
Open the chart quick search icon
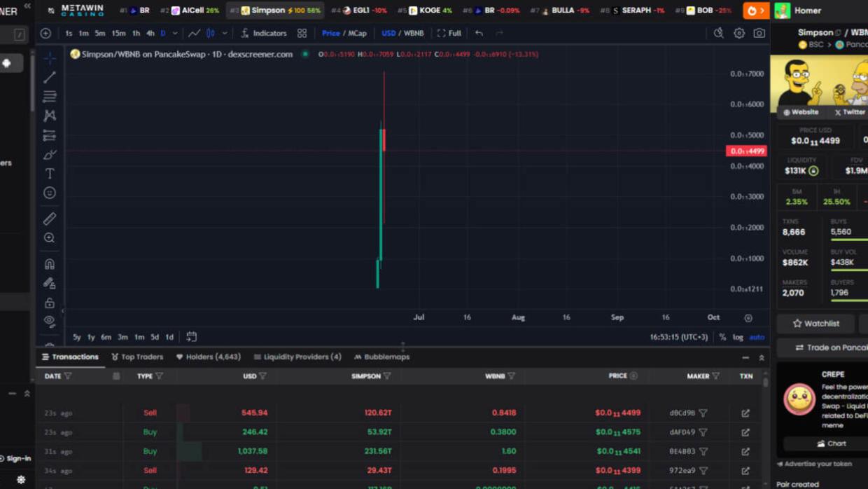click(718, 33)
